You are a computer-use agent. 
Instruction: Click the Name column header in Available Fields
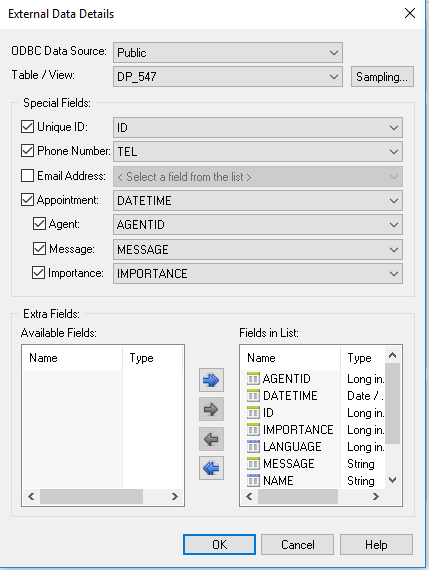pyautogui.click(x=72, y=358)
